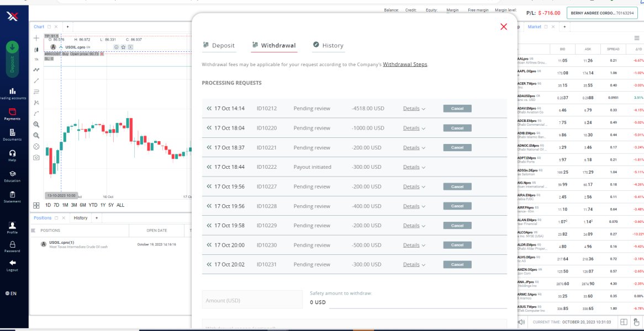The image size is (644, 331).
Task: Click the green Deposit arrow icon in sidebar
Action: (x=12, y=46)
